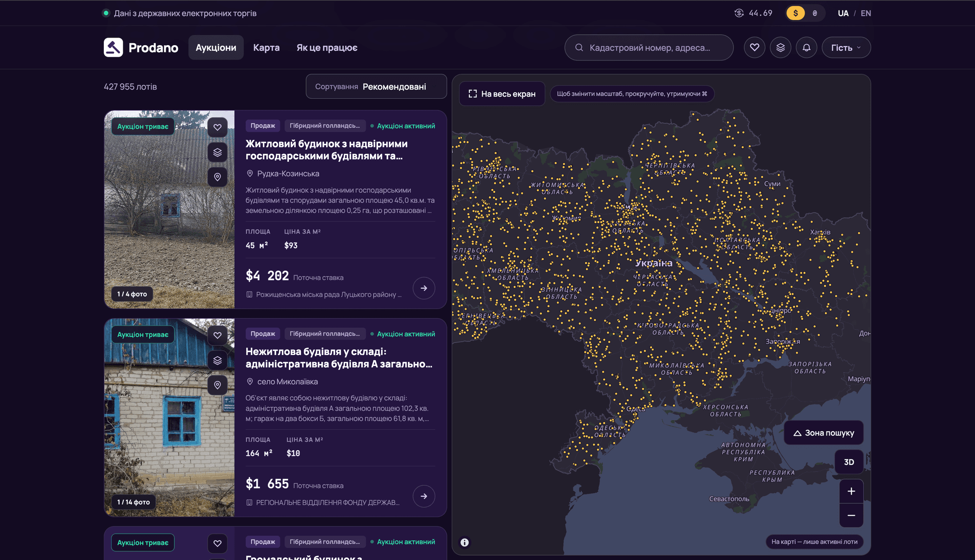This screenshot has width=975, height=560.
Task: Toggle the 3D map view
Action: pyautogui.click(x=849, y=462)
